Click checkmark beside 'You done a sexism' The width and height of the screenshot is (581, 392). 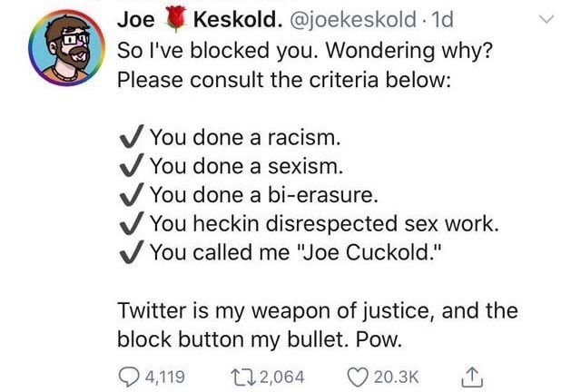tap(130, 166)
